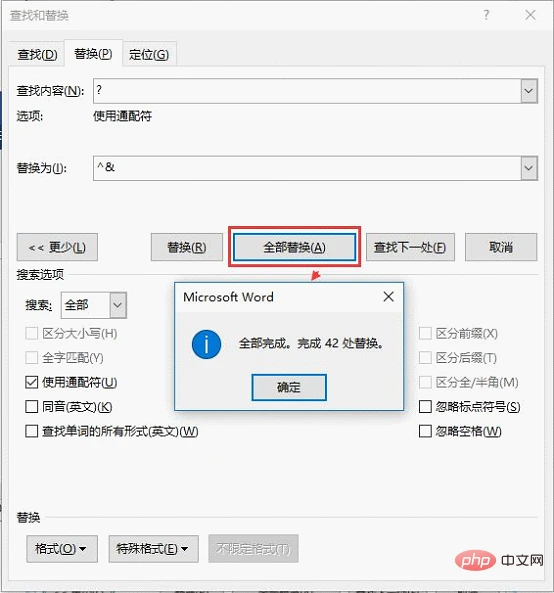Click the disabled 区分全/半角(M) checkbox
The height and width of the screenshot is (593, 554).
425,382
